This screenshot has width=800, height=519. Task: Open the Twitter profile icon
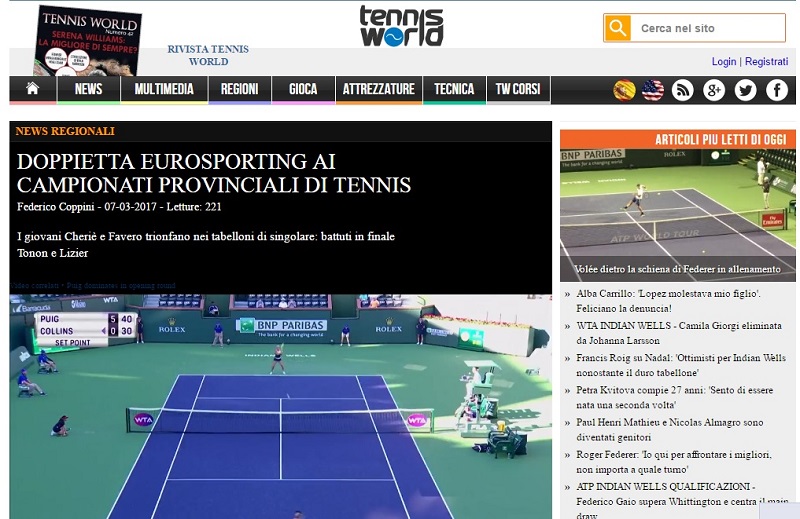(x=745, y=90)
